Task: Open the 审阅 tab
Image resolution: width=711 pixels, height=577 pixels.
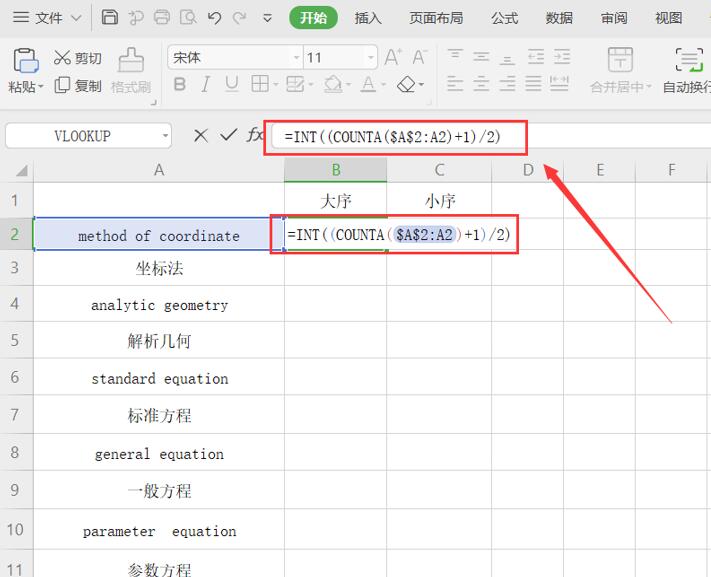Action: click(x=614, y=18)
